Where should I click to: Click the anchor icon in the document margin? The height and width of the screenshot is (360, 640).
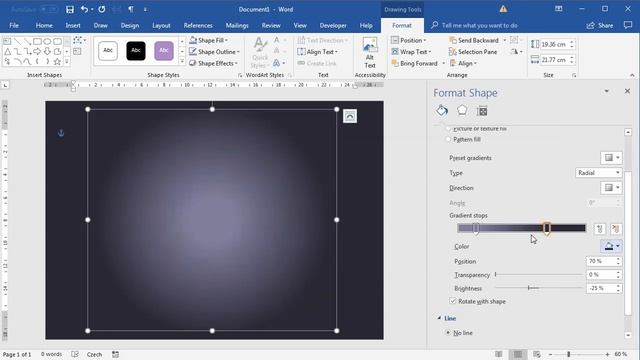click(x=61, y=133)
